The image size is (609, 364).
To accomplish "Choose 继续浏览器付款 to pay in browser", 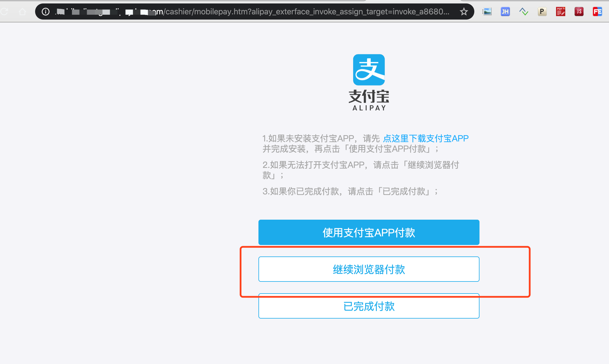I will 369,269.
